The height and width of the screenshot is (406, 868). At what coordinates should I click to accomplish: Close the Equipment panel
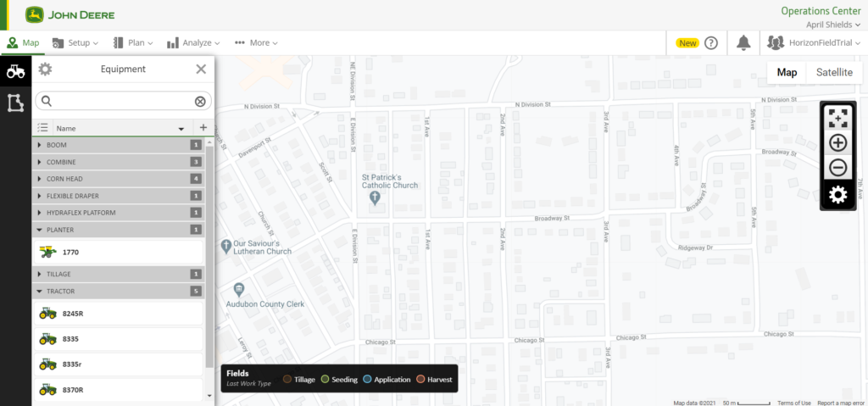[x=201, y=70]
